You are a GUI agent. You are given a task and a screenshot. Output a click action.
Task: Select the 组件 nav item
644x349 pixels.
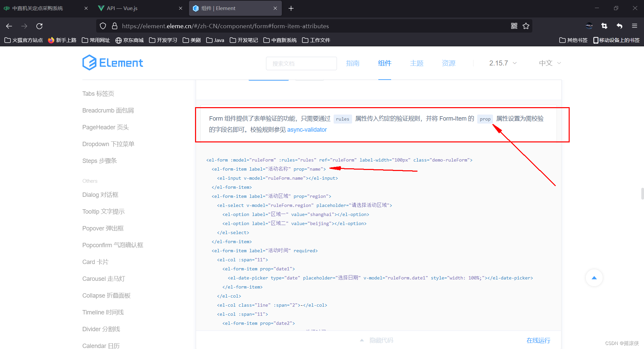tap(385, 63)
